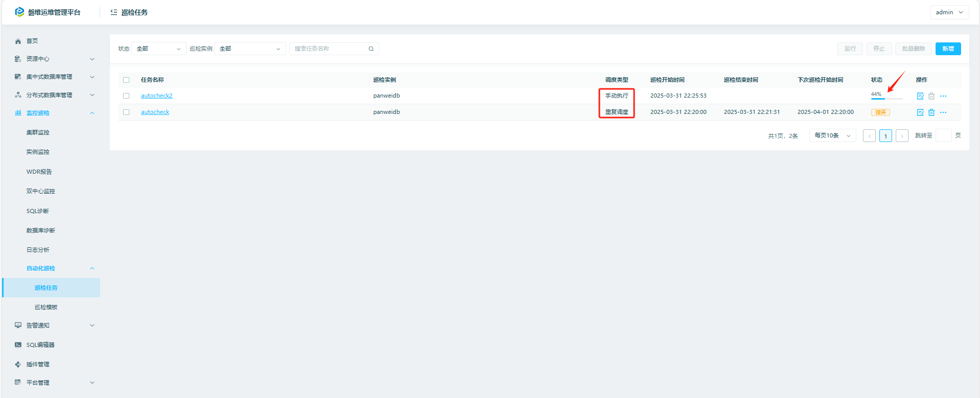Image resolution: width=980 pixels, height=398 pixels.
Task: Click delete icon in autocheck2 row
Action: [931, 96]
